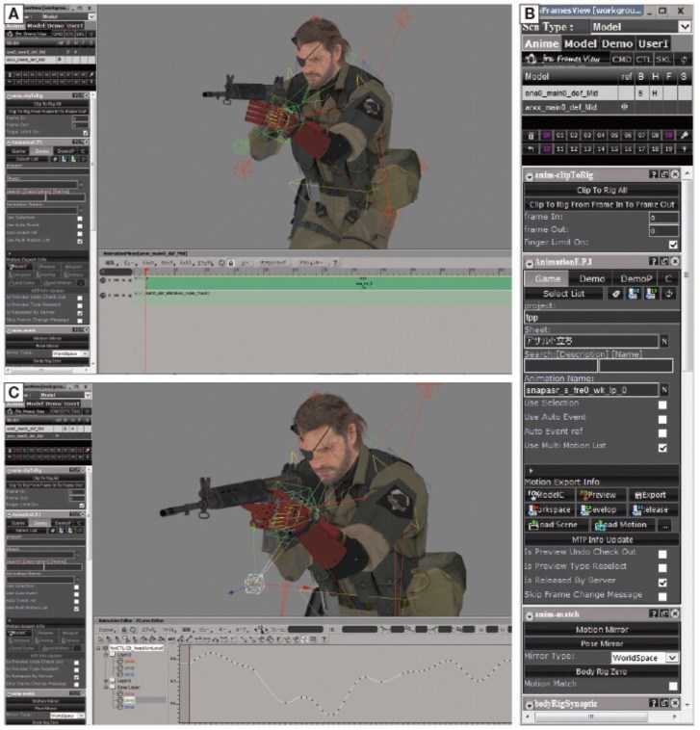The width and height of the screenshot is (700, 730).
Task: Click the project field containing tpp
Action: [602, 318]
